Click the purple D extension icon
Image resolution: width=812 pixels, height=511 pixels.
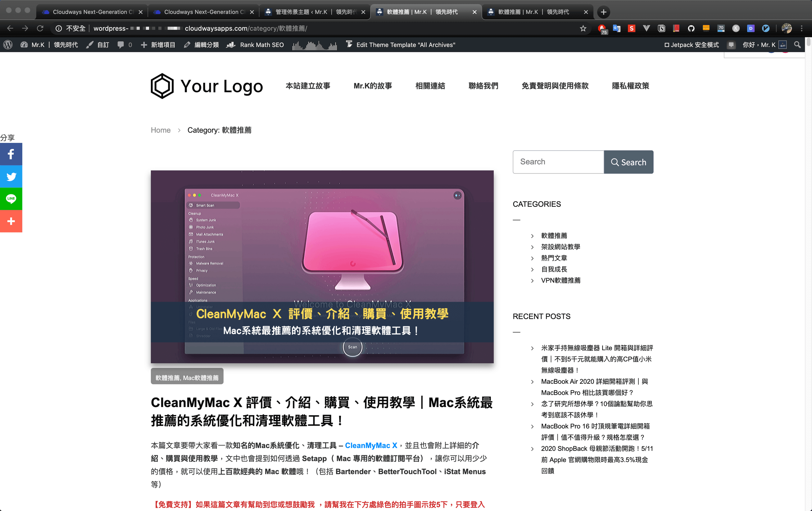[751, 28]
